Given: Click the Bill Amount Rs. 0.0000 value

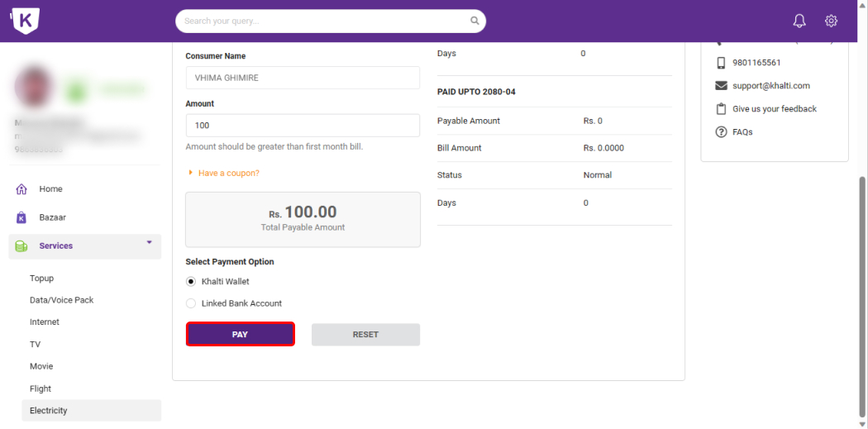Looking at the screenshot, I should pyautogui.click(x=603, y=148).
